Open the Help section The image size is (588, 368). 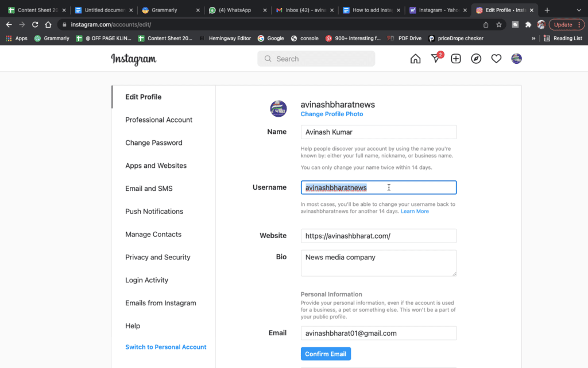[133, 326]
